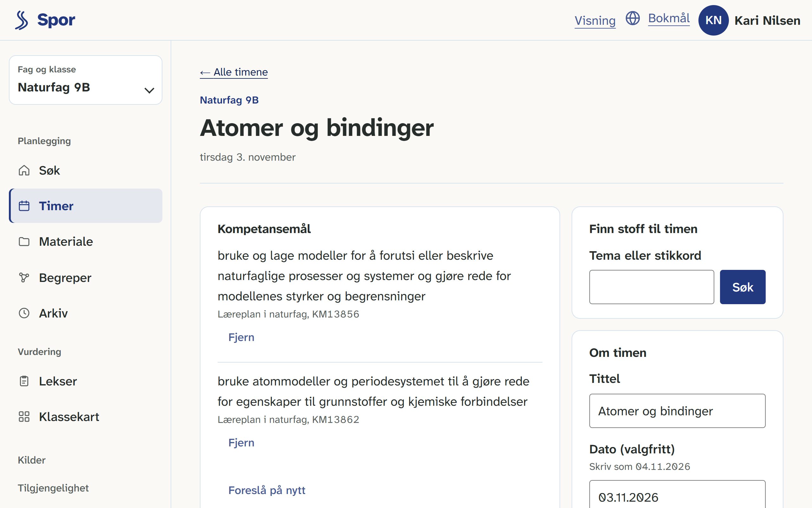The height and width of the screenshot is (508, 812).
Task: Open Lekser under Vurdering
Action: [86, 381]
